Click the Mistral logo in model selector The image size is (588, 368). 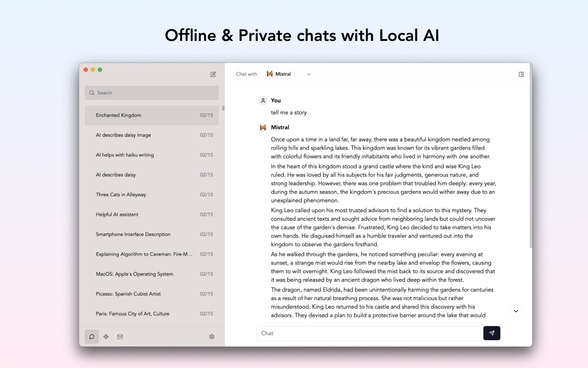pyautogui.click(x=270, y=74)
